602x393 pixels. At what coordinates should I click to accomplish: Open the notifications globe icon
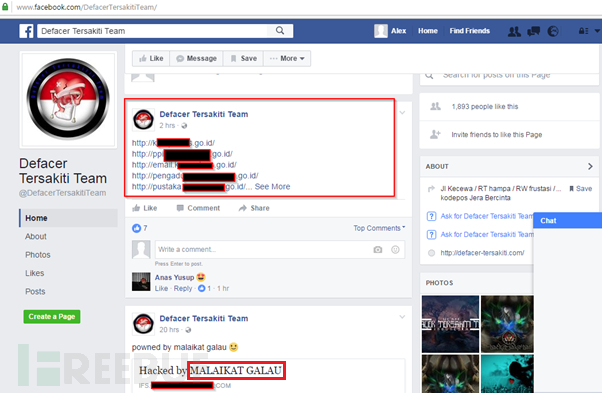click(x=553, y=31)
